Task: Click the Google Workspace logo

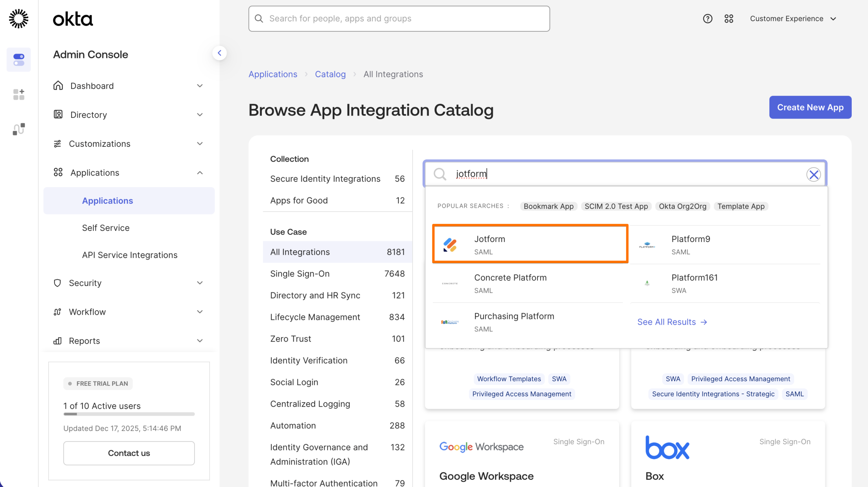Action: coord(481,447)
